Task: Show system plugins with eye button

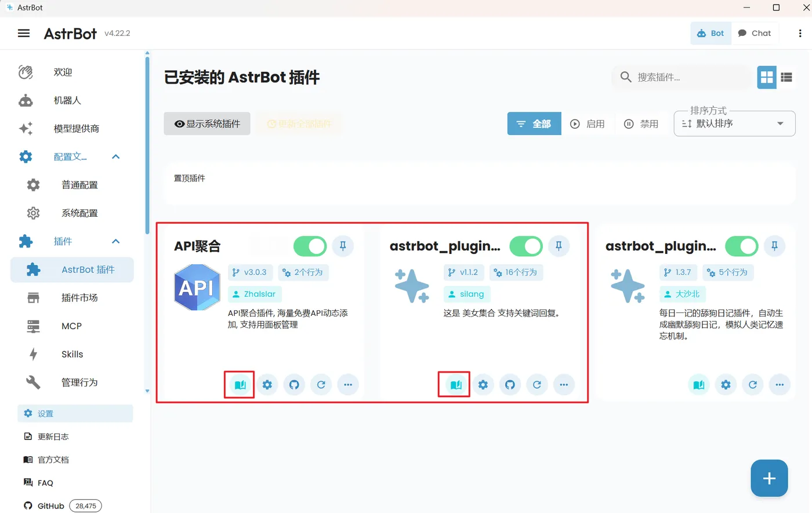Action: pos(207,123)
